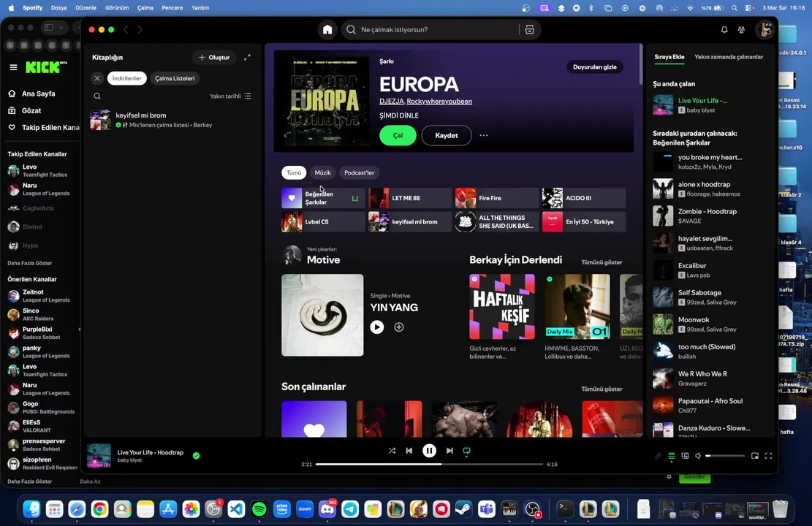812x526 pixels.
Task: Select the Tümü filter tab
Action: 294,172
